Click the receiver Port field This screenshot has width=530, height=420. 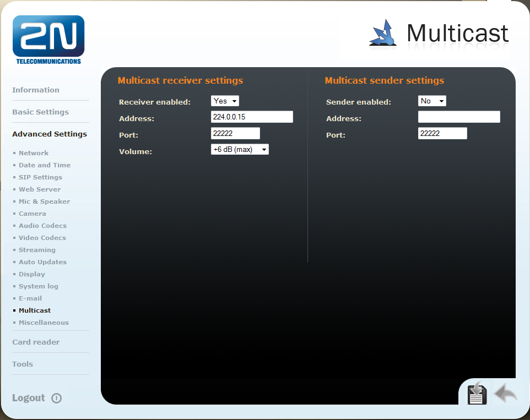click(x=235, y=133)
